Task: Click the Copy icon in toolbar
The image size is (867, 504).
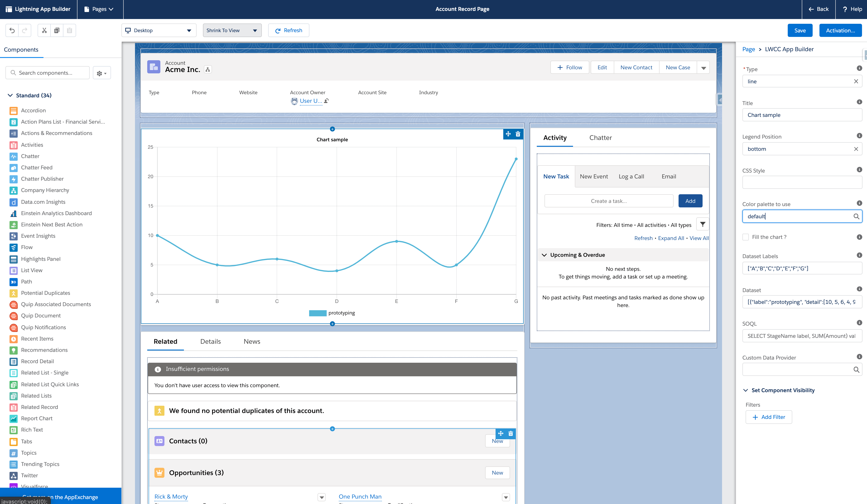Action: click(57, 30)
